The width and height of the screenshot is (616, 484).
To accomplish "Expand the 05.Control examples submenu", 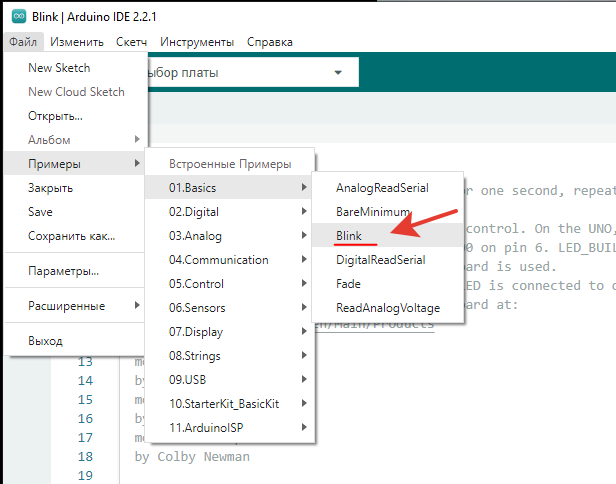I will [x=230, y=284].
